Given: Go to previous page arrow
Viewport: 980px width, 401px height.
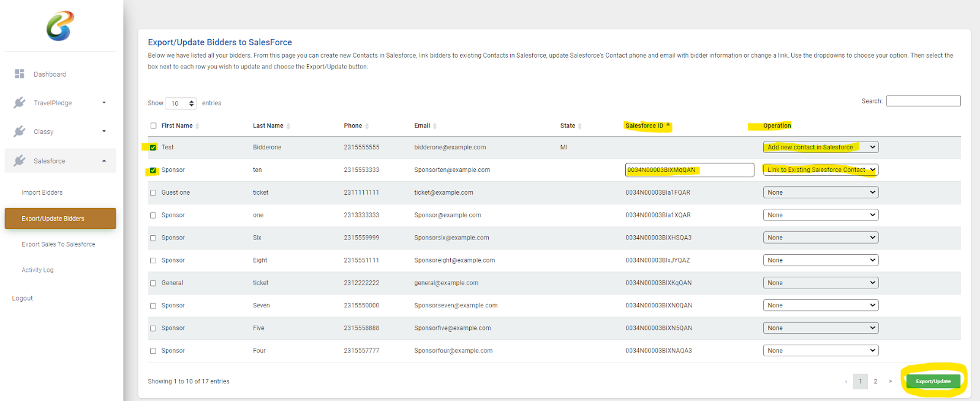Looking at the screenshot, I should (846, 381).
